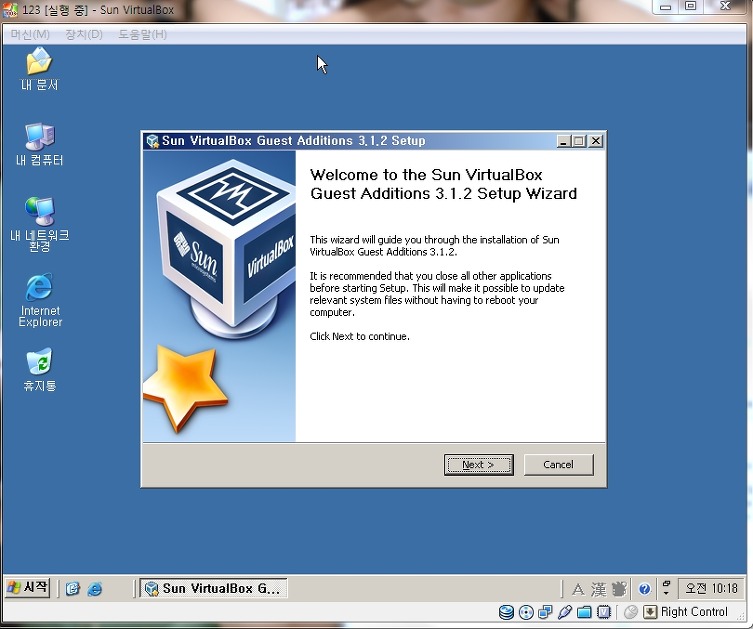753x629 pixels.
Task: Click the Show Desktop quick launch icon
Action: 73,589
